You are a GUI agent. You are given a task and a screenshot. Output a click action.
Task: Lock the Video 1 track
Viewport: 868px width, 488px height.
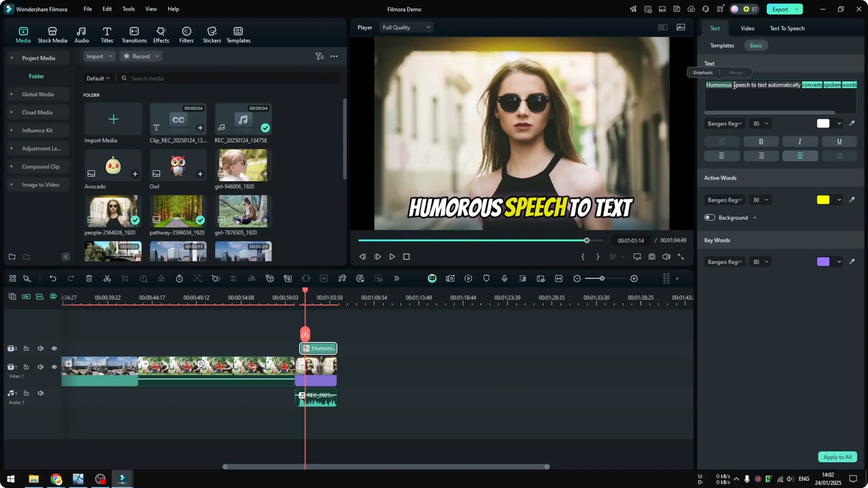pos(26,367)
